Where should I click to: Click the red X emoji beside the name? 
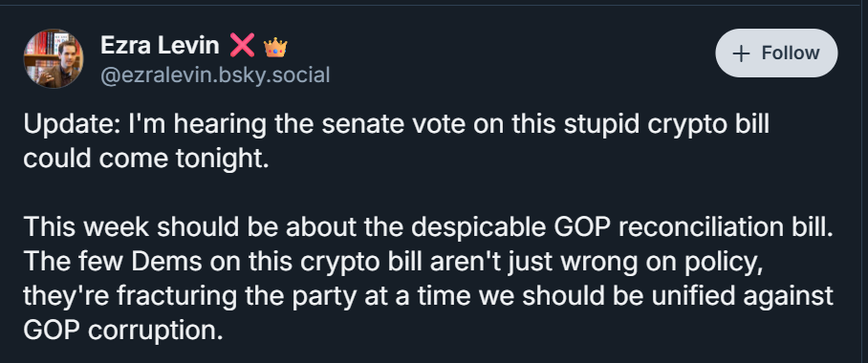pos(242,45)
